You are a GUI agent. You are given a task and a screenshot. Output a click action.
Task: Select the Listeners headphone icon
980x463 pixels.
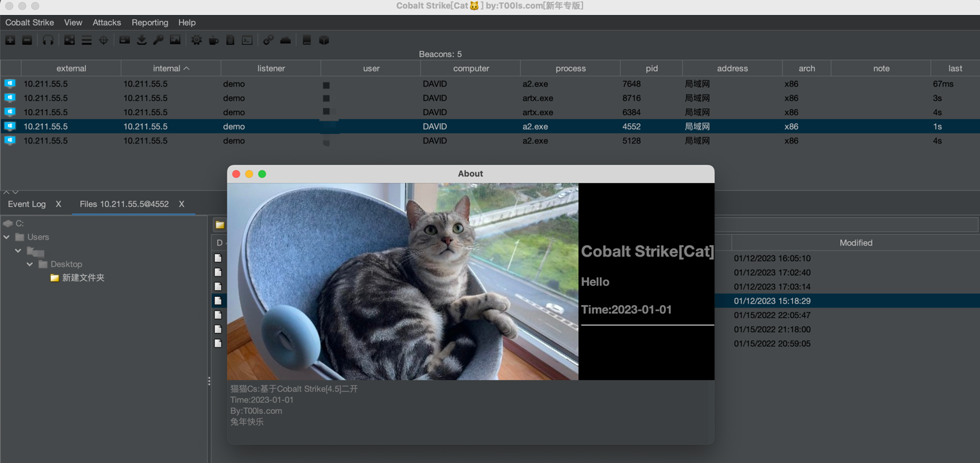46,40
